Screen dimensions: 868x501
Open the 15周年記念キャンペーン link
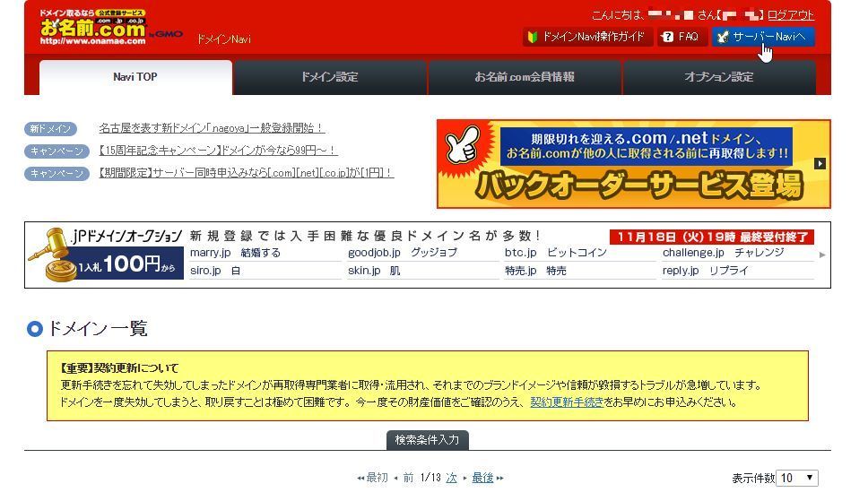click(218, 151)
